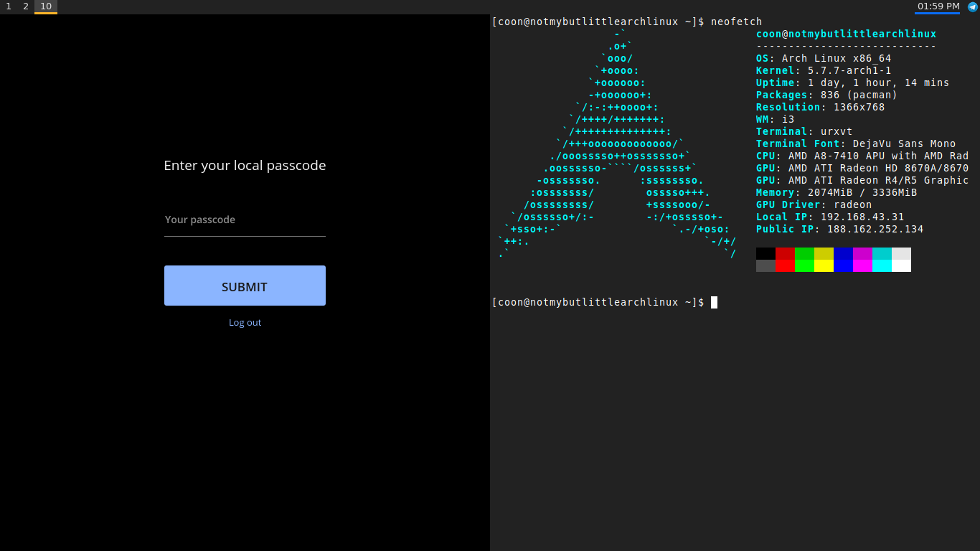Focus the Your passcode input field
This screenshot has width=980, height=551.
click(245, 220)
